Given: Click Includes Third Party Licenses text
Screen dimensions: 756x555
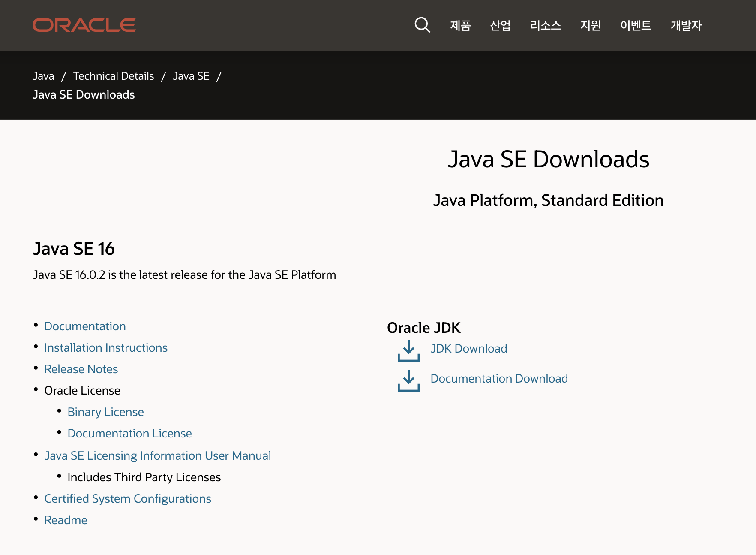Looking at the screenshot, I should tap(144, 477).
